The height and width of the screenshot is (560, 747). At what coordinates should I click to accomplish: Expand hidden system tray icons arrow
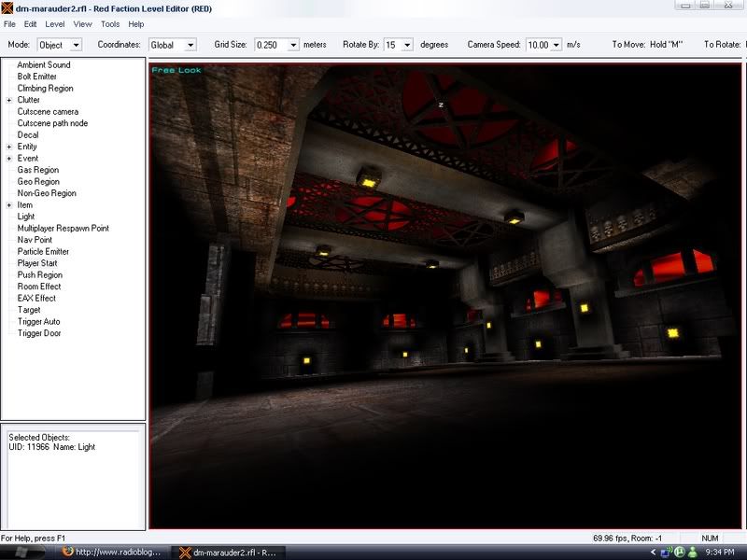coord(653,553)
